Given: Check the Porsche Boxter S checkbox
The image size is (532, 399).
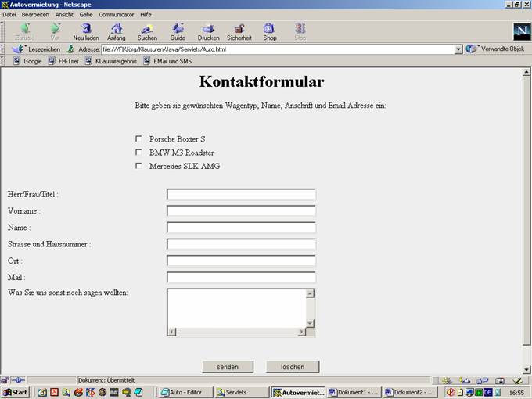Looking at the screenshot, I should (x=139, y=139).
